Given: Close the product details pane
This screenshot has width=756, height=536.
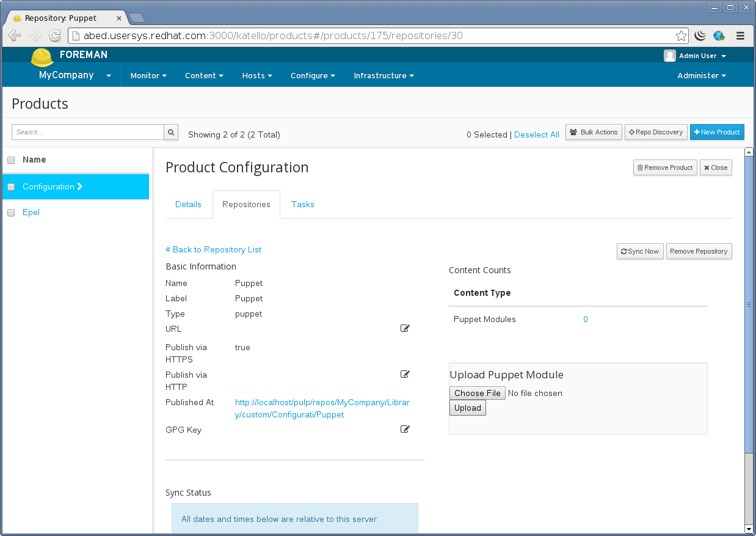Looking at the screenshot, I should click(716, 167).
